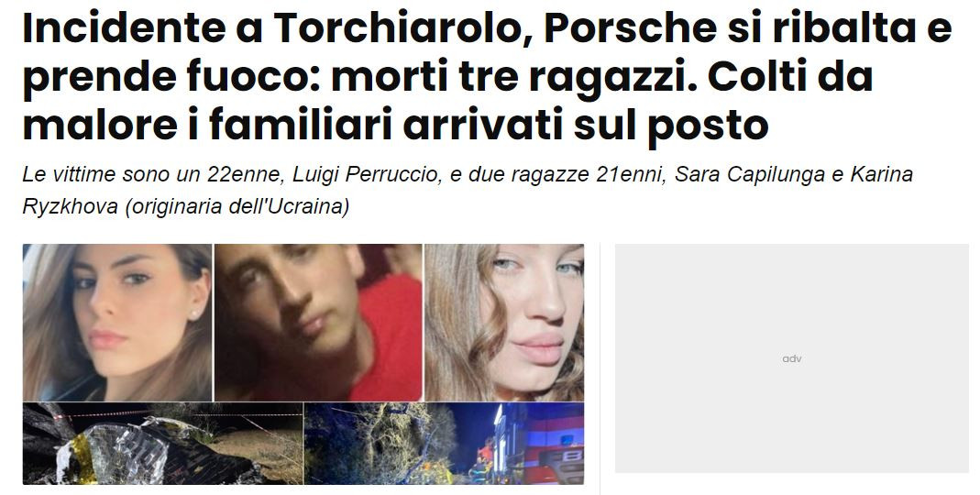The width and height of the screenshot is (980, 495).
Task: Click the word "Porsche" in the headline
Action: click(630, 28)
